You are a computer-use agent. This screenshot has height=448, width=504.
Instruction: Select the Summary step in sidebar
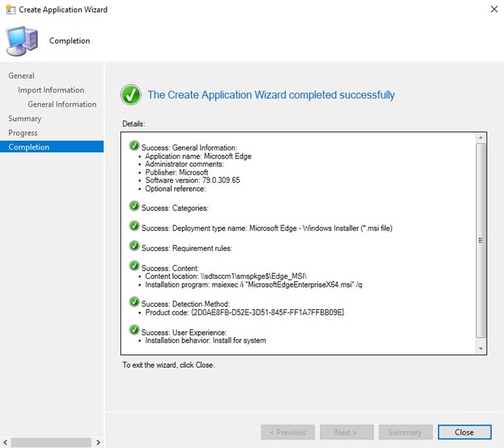[25, 118]
